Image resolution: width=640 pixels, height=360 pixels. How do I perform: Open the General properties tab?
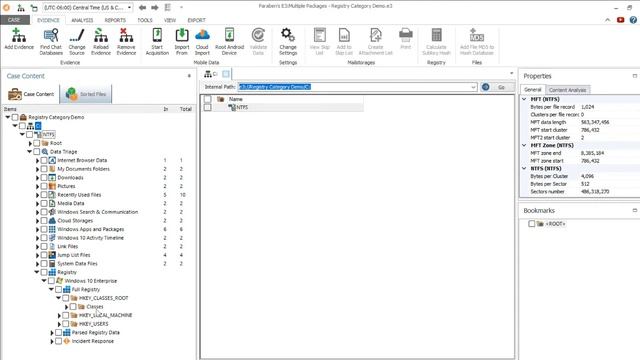532,89
